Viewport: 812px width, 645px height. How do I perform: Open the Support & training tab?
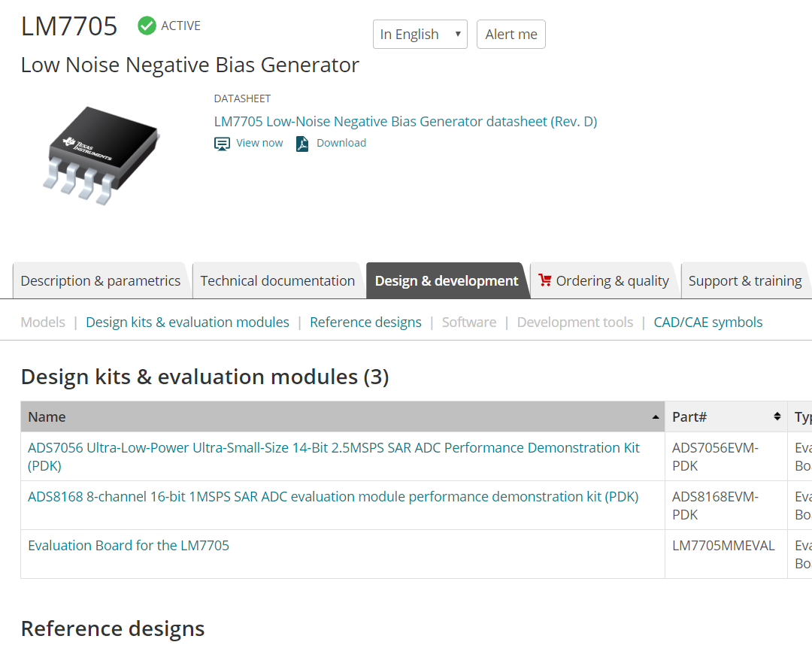744,280
